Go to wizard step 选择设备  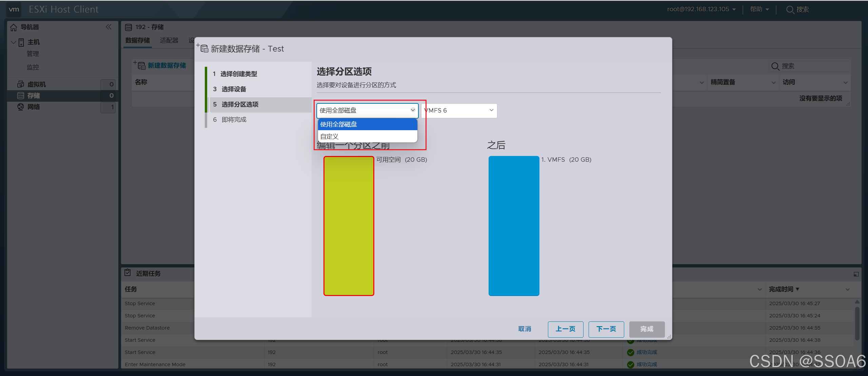[234, 89]
